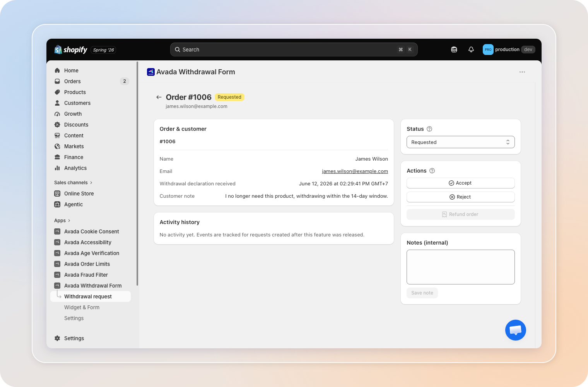The width and height of the screenshot is (588, 387).
Task: Open the chat support bubble
Action: [515, 330]
